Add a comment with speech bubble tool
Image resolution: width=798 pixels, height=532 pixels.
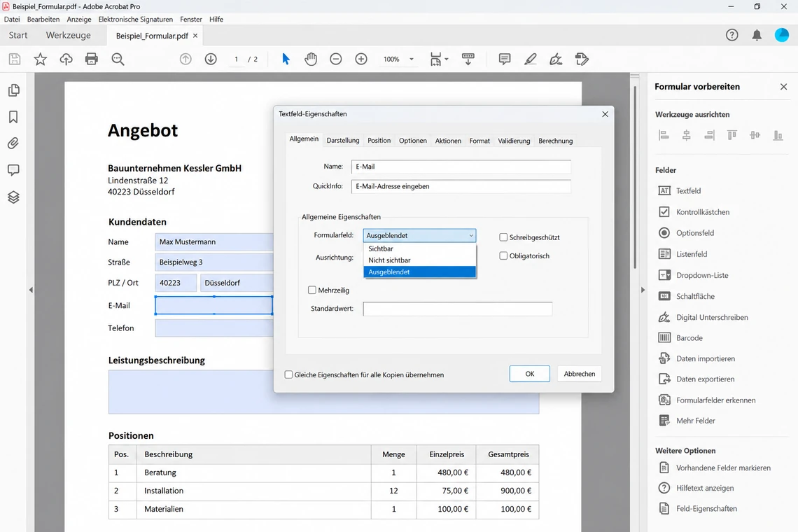coord(505,59)
